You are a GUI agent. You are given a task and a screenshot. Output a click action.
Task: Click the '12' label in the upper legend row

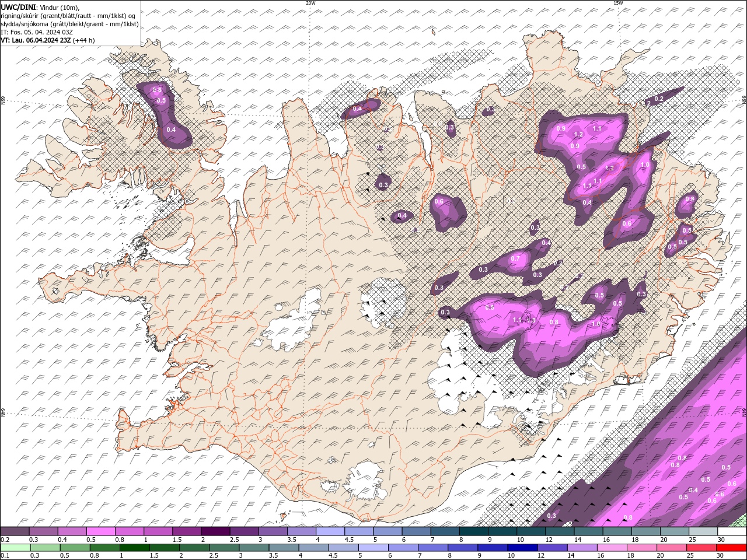coord(549,540)
